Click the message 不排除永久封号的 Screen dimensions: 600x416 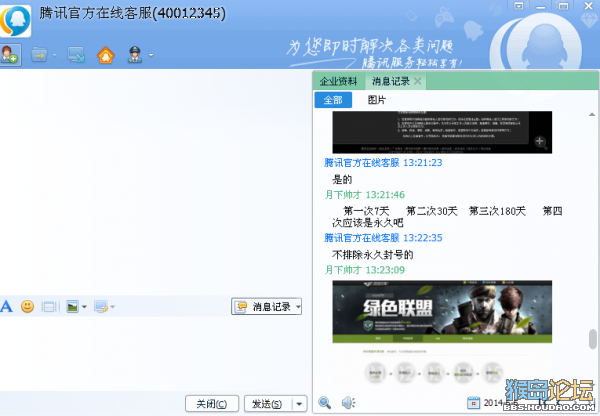click(x=372, y=254)
